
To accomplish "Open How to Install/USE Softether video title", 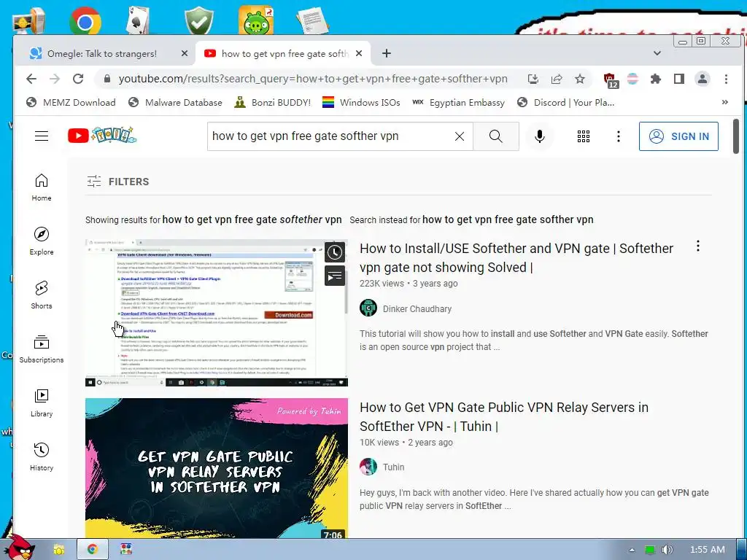I will (516, 257).
